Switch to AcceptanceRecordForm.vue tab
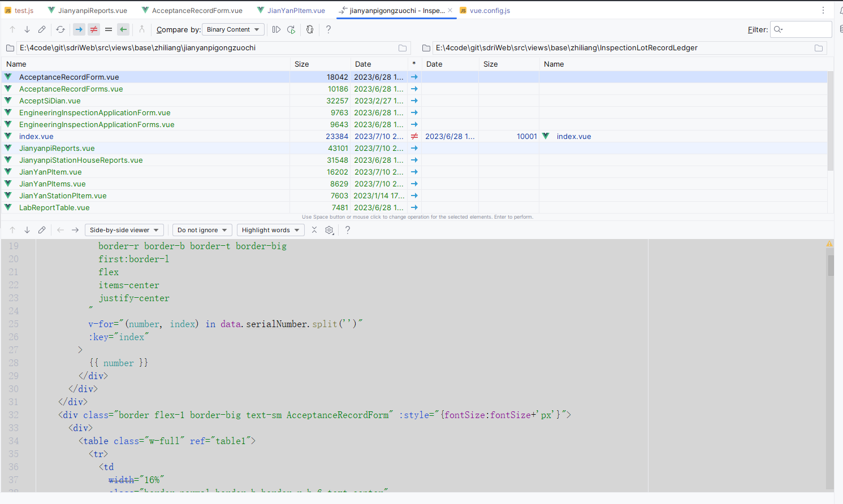The width and height of the screenshot is (843, 504). [192, 10]
